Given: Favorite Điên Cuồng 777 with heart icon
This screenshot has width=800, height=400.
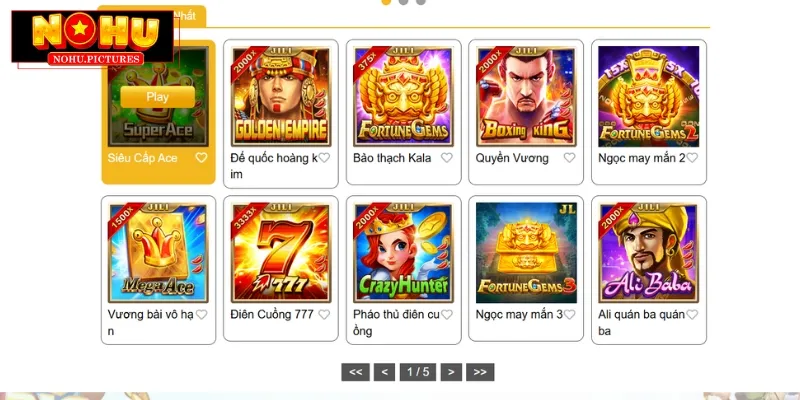Looking at the screenshot, I should (324, 314).
